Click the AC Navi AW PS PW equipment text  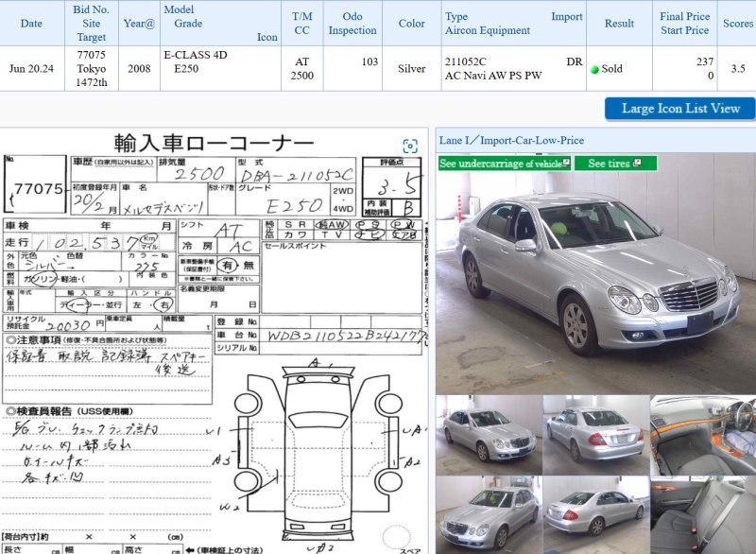click(x=493, y=76)
